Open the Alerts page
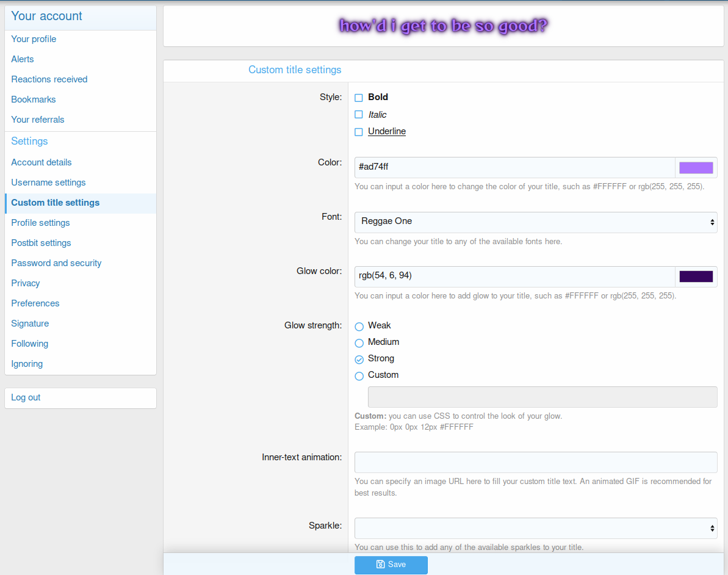The height and width of the screenshot is (575, 728). 23,59
